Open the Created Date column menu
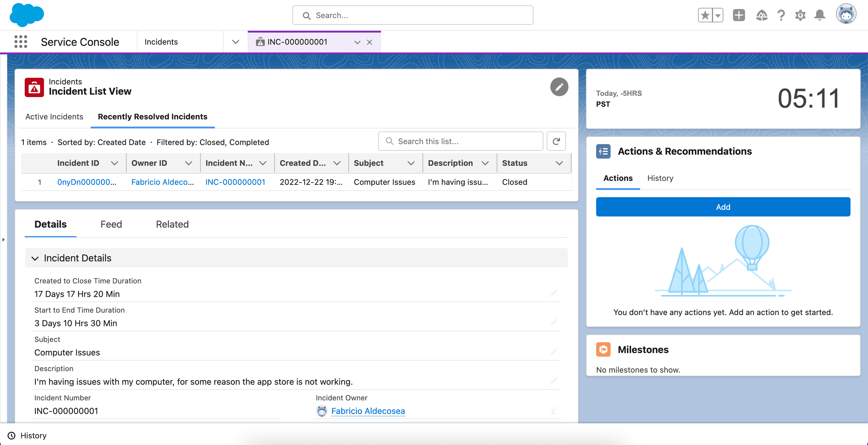Screen dimensions: 868x445 pyautogui.click(x=337, y=163)
